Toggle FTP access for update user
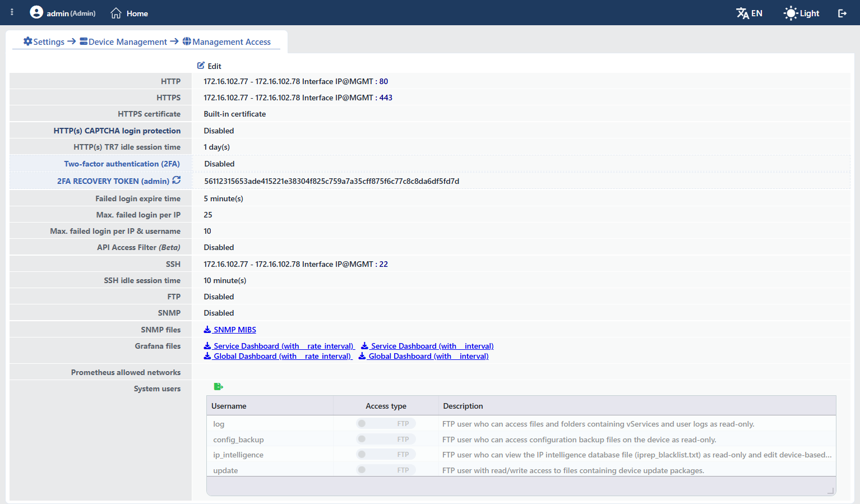Screen dimensions: 860x504 [x=386, y=470]
